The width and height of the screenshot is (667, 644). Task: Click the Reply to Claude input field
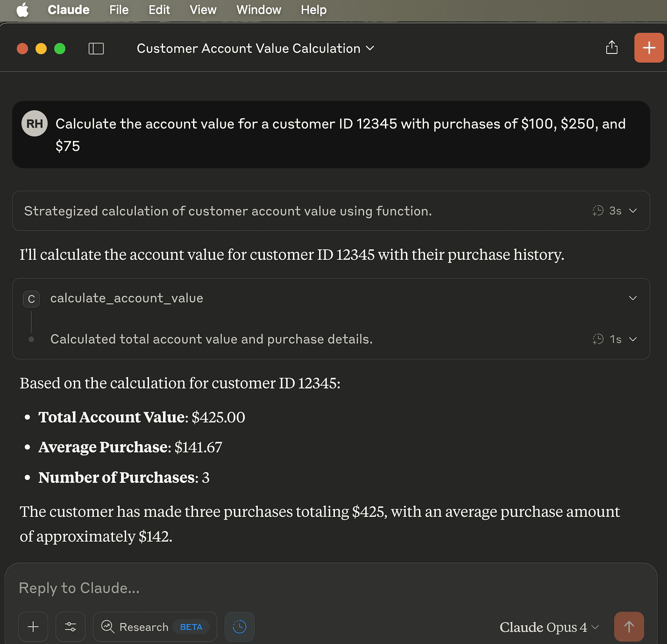(x=331, y=588)
